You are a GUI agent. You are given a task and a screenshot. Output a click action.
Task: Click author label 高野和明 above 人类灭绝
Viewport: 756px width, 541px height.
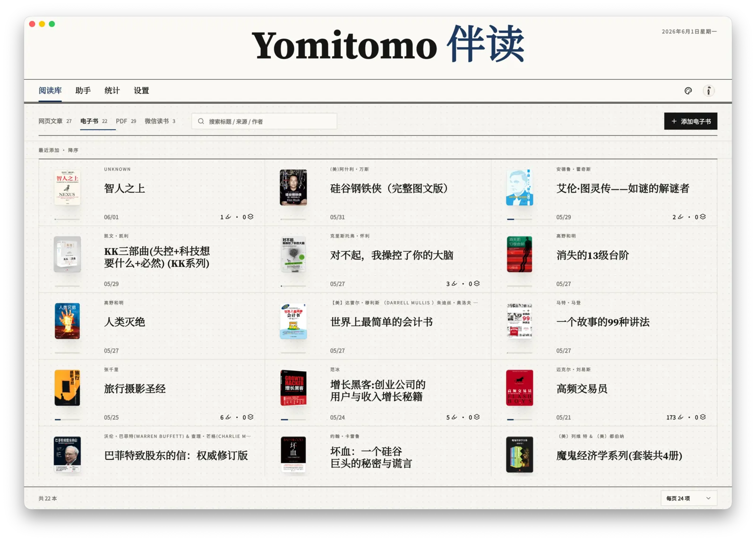113,303
